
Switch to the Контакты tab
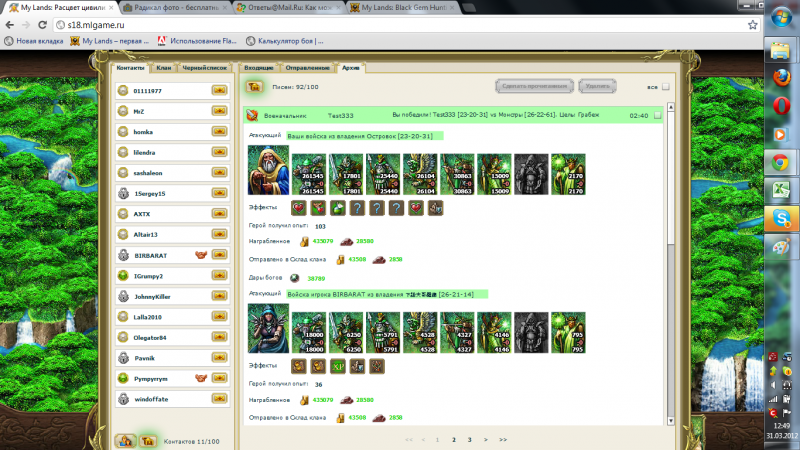(x=130, y=67)
